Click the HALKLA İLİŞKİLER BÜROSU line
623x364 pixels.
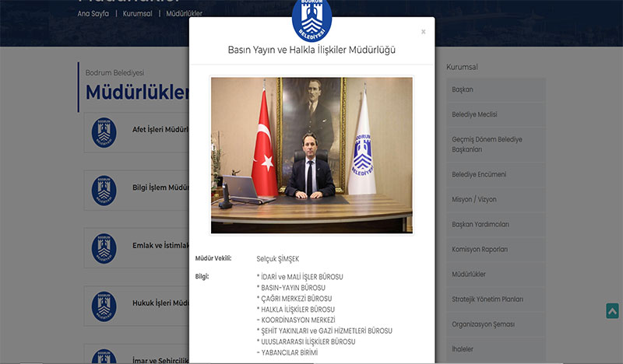coord(296,310)
